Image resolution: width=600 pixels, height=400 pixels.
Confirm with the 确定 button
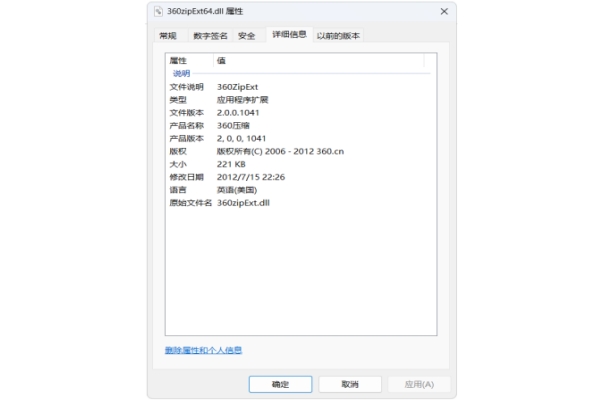point(280,384)
